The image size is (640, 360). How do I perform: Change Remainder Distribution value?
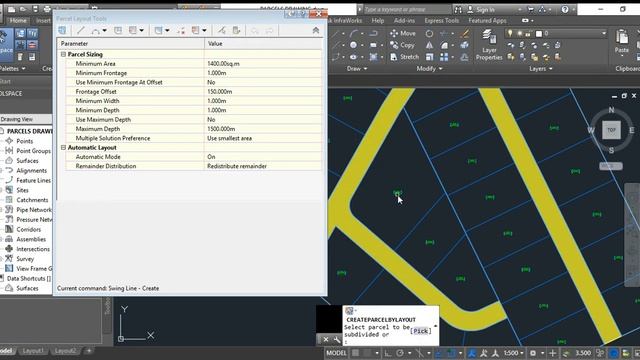(263, 166)
